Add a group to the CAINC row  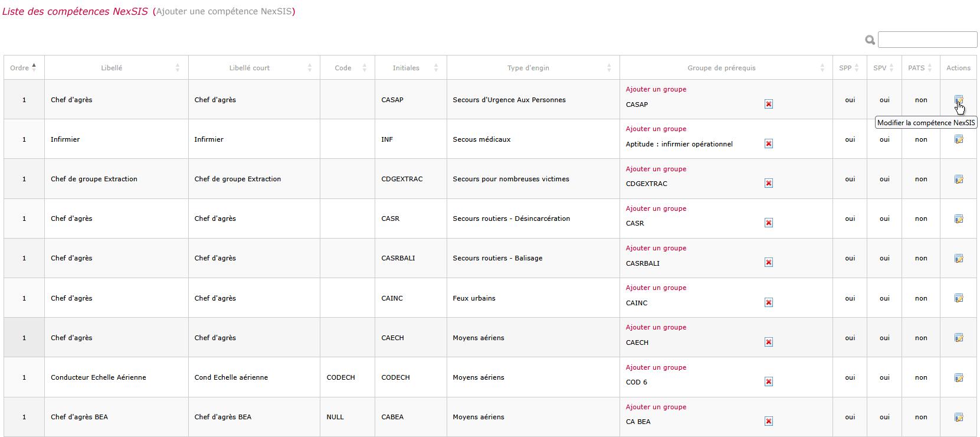click(656, 288)
